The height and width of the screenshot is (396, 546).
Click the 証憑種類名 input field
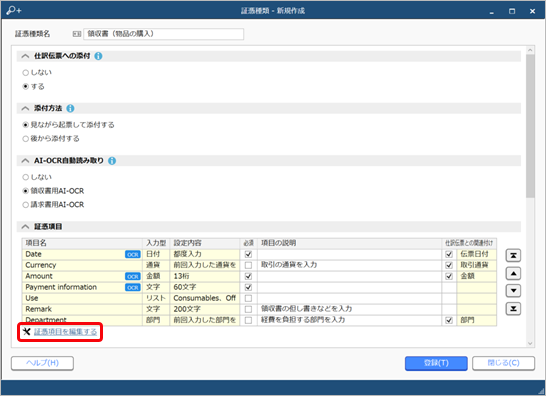point(164,34)
